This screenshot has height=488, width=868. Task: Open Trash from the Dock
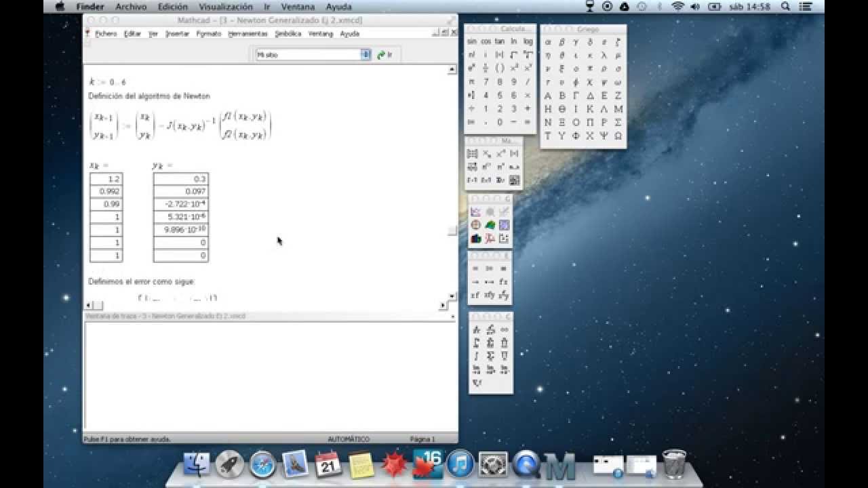(674, 464)
